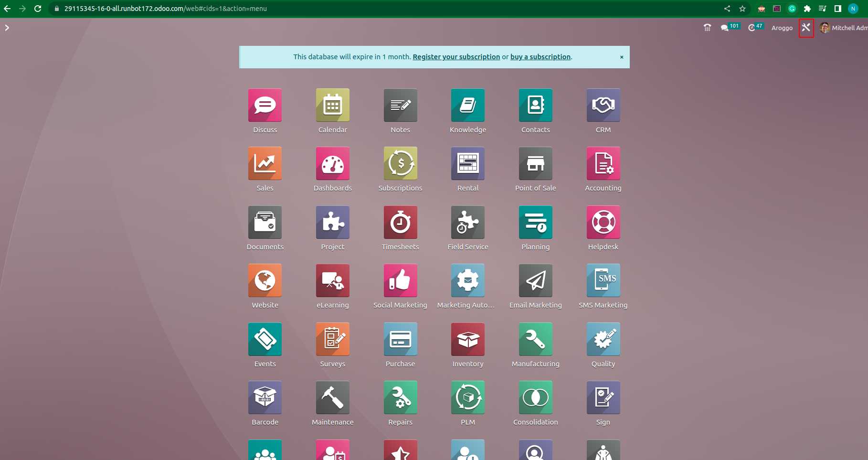This screenshot has width=868, height=460.
Task: Open the Calendar app
Action: pos(333,105)
